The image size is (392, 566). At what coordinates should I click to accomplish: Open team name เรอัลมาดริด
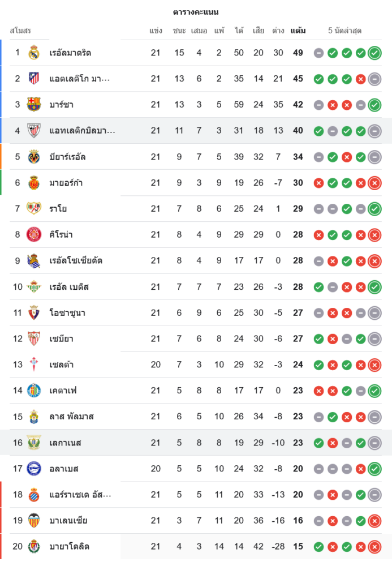(x=70, y=53)
